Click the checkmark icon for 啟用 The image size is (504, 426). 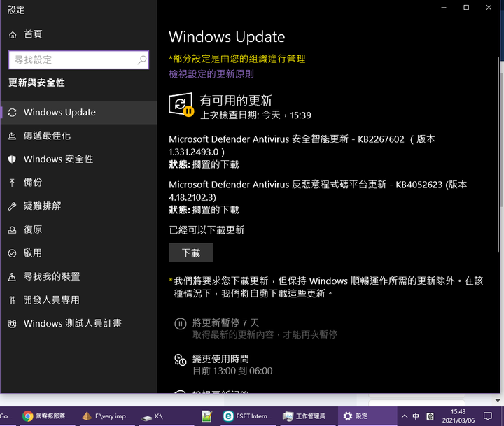(12, 253)
